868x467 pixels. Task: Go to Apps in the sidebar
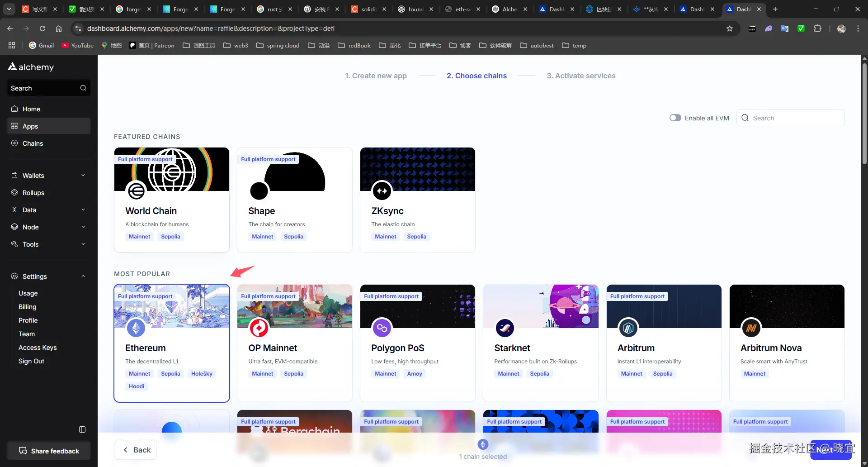tap(49, 126)
